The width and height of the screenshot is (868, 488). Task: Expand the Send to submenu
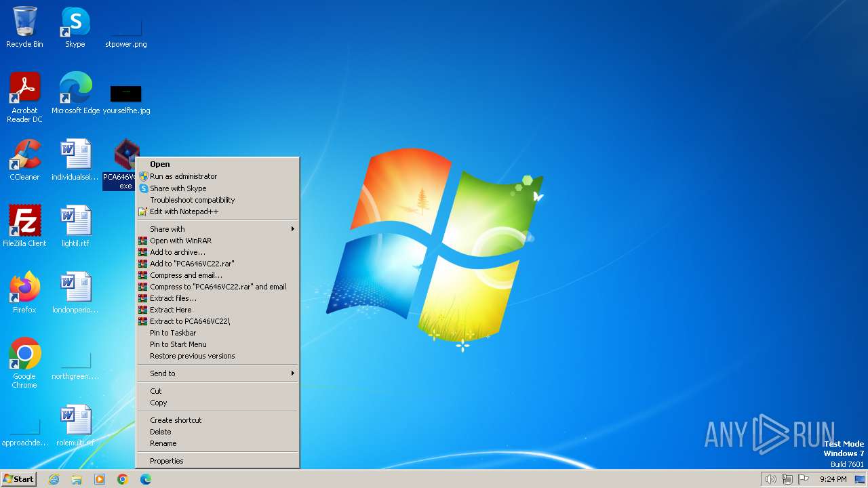pyautogui.click(x=217, y=373)
